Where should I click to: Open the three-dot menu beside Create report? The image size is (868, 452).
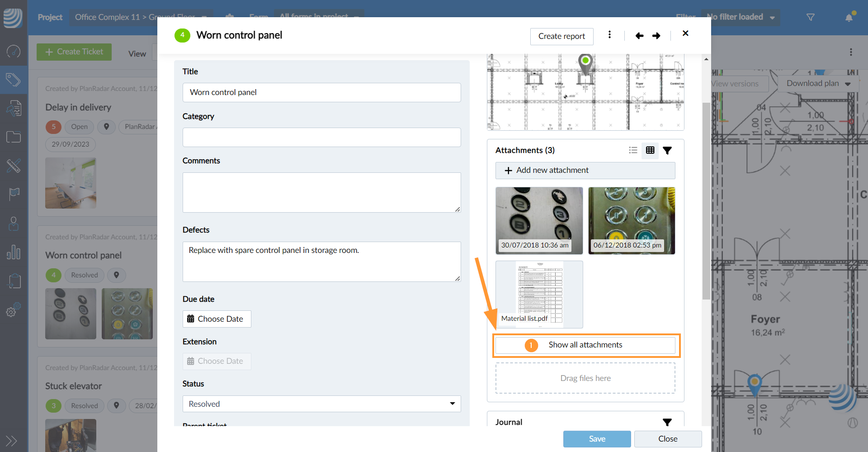[x=609, y=35]
